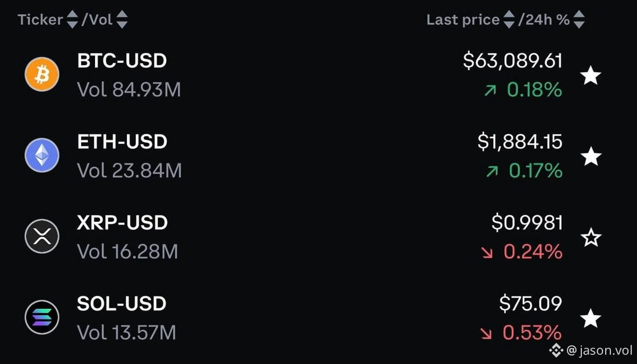The image size is (637, 364).
Task: Sort by Last price arrows
Action: [x=509, y=20]
